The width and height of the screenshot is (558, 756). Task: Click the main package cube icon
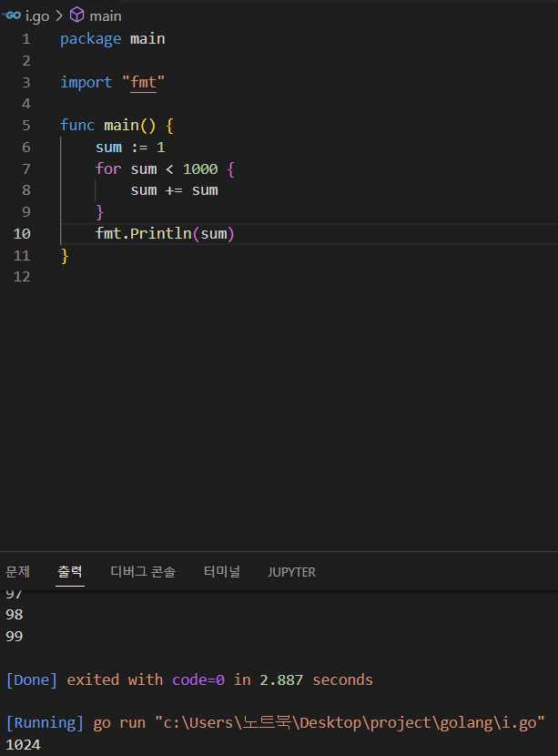click(x=76, y=15)
